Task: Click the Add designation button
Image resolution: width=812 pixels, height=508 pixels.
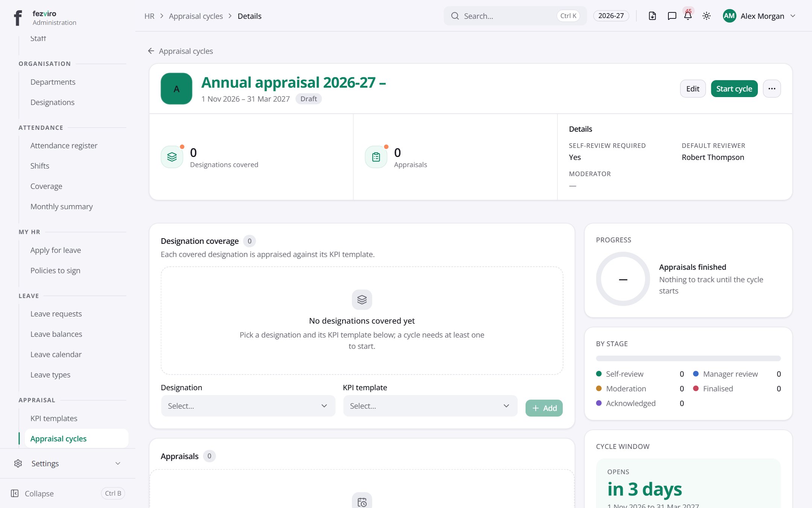Action: click(x=544, y=408)
